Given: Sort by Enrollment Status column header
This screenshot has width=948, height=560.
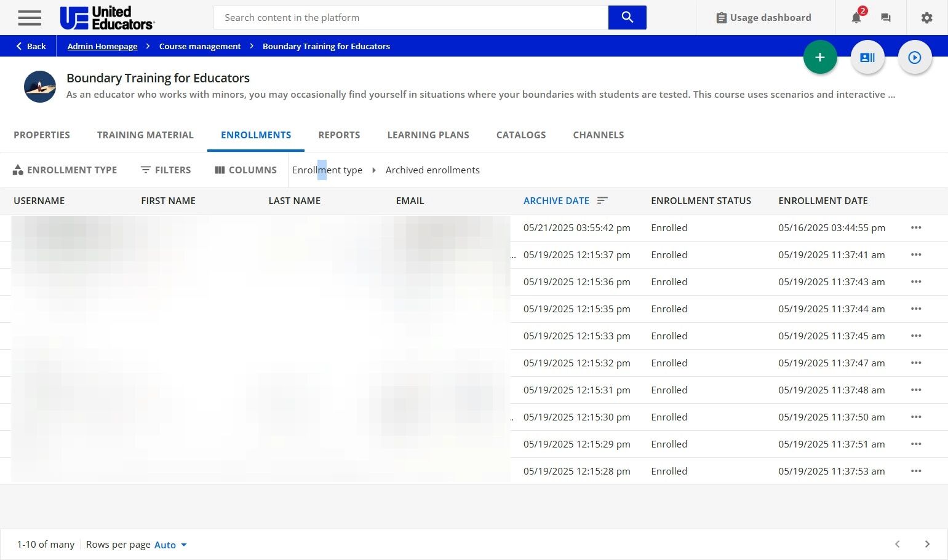Looking at the screenshot, I should point(701,201).
